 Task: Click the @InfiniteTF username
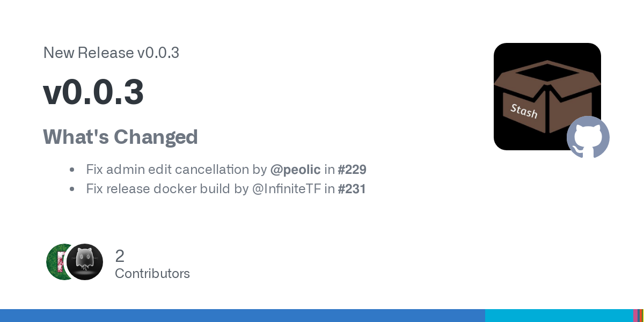(287, 189)
